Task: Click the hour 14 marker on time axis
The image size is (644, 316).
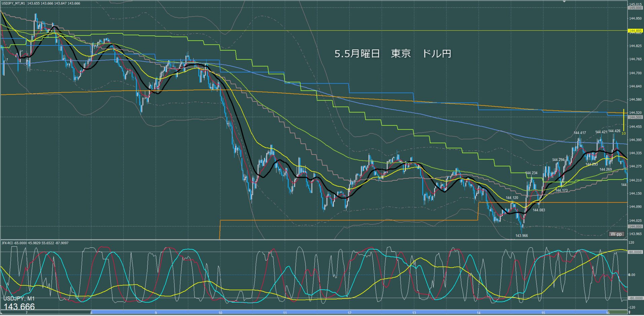Action: coord(479,313)
